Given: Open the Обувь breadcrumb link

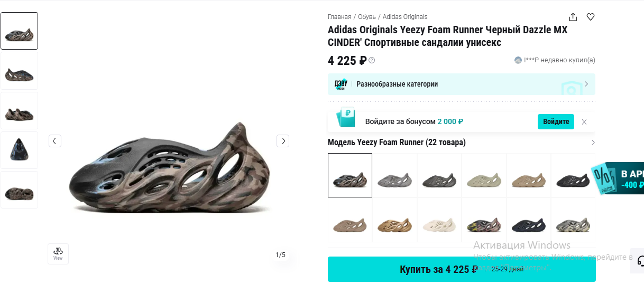Looking at the screenshot, I should point(367,17).
